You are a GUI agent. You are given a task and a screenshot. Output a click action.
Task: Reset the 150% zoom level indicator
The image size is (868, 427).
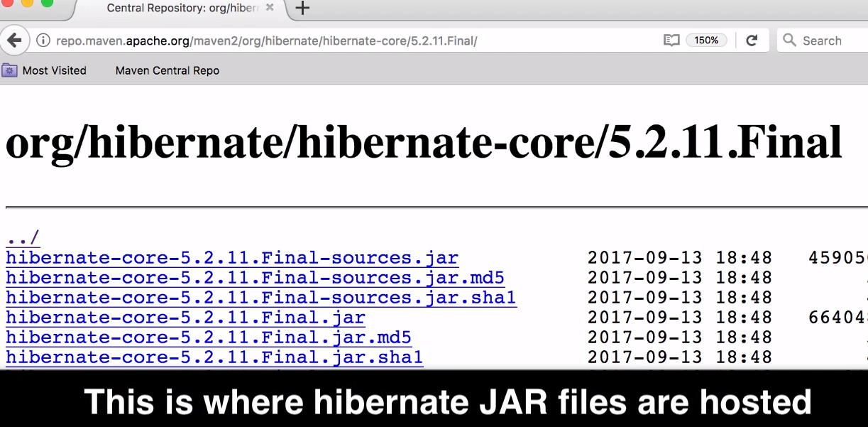706,40
